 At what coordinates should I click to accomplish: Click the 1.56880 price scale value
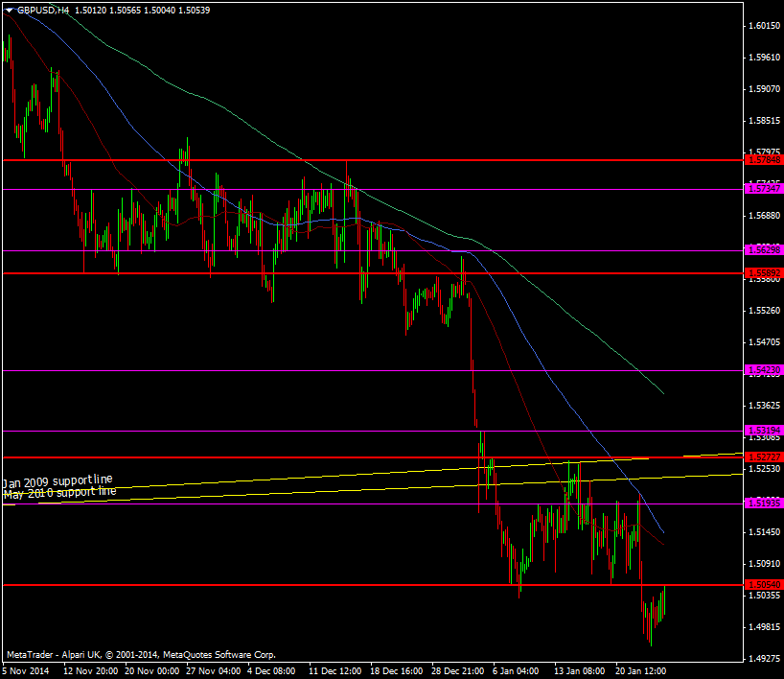coord(764,216)
